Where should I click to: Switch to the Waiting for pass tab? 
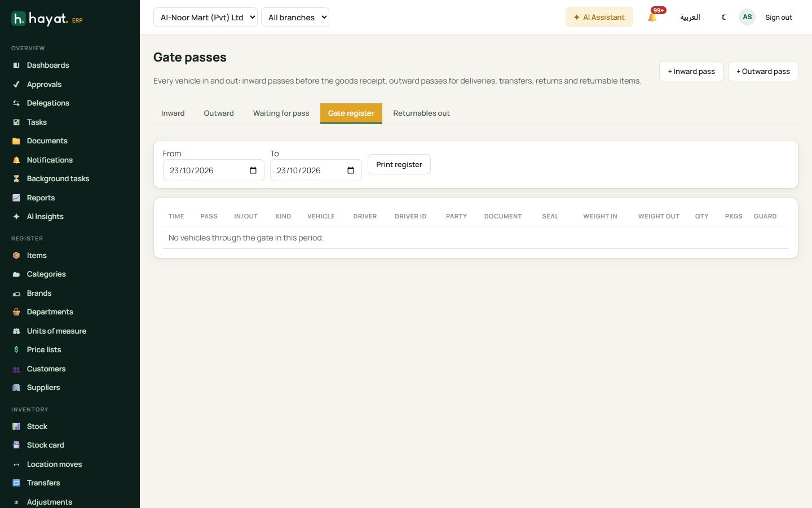[x=281, y=113]
